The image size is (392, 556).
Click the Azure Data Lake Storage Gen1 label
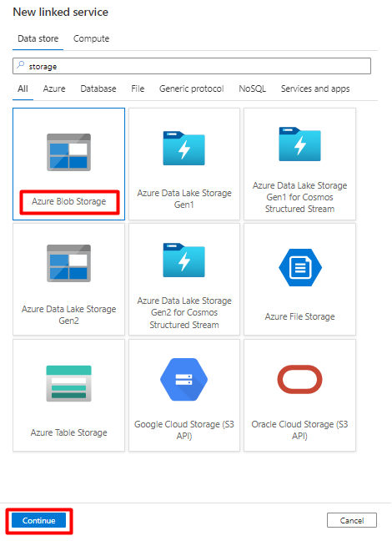click(x=184, y=199)
